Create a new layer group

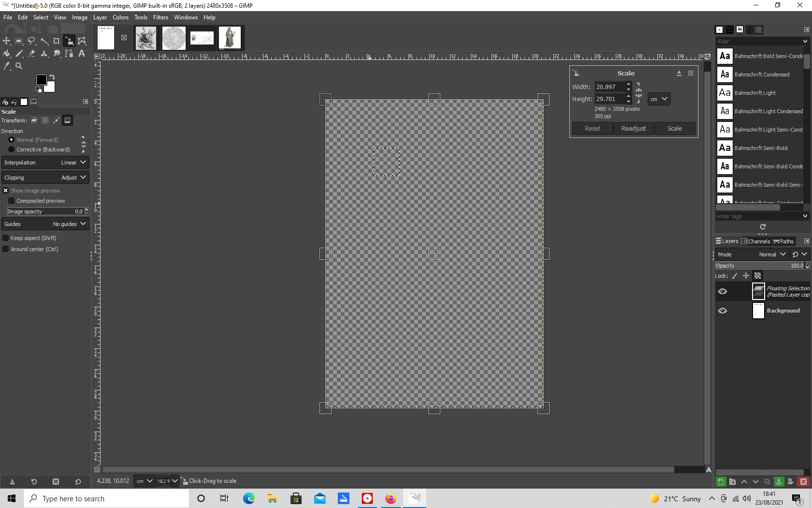click(732, 481)
